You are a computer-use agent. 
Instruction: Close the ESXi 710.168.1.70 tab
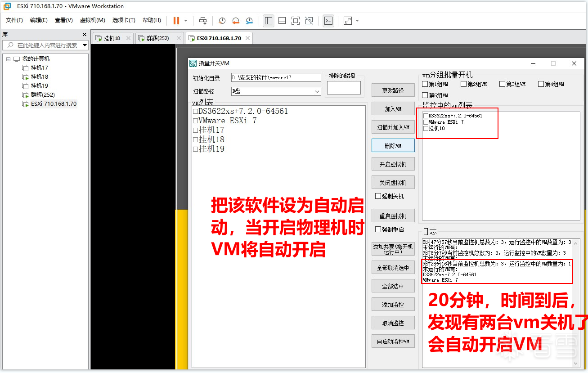pos(247,38)
